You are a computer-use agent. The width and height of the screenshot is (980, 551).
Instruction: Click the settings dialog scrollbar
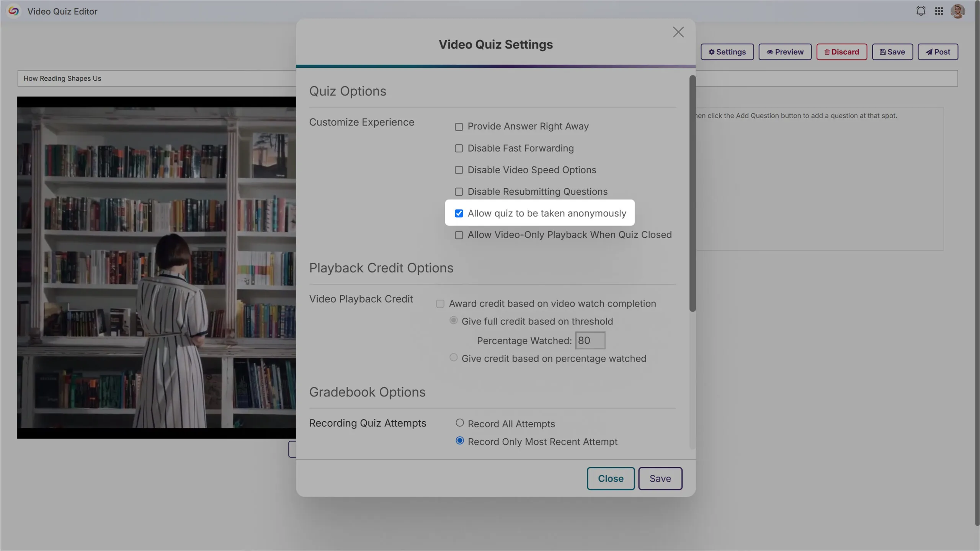(692, 193)
